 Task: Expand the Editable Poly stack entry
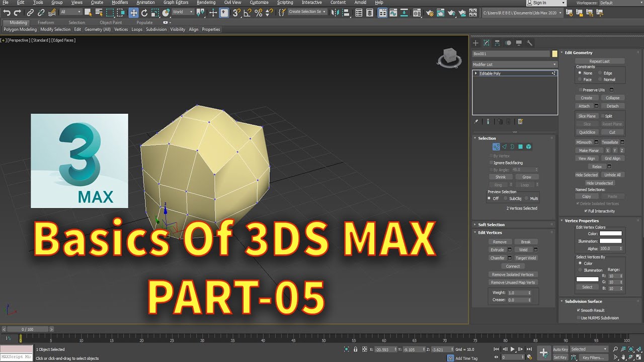pyautogui.click(x=476, y=73)
